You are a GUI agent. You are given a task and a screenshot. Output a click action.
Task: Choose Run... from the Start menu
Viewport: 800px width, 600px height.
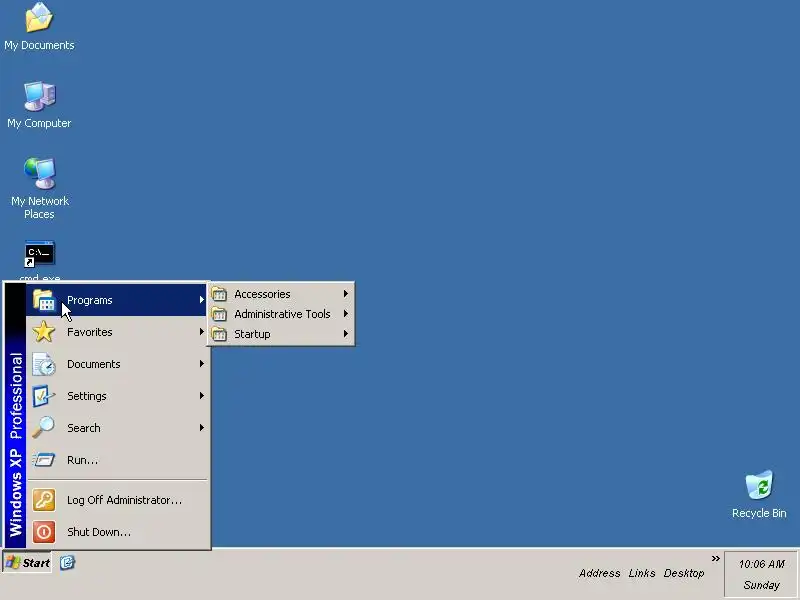[117, 460]
